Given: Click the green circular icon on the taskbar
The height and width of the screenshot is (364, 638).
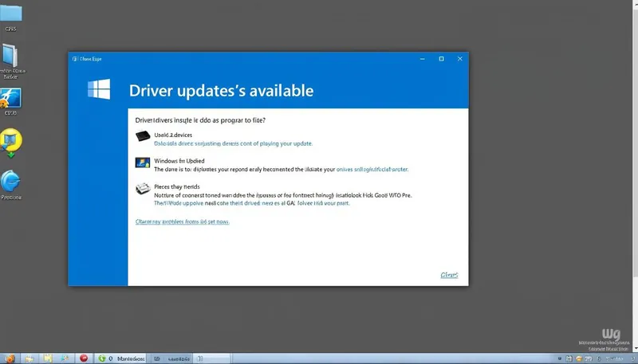Looking at the screenshot, I should pyautogui.click(x=101, y=358).
